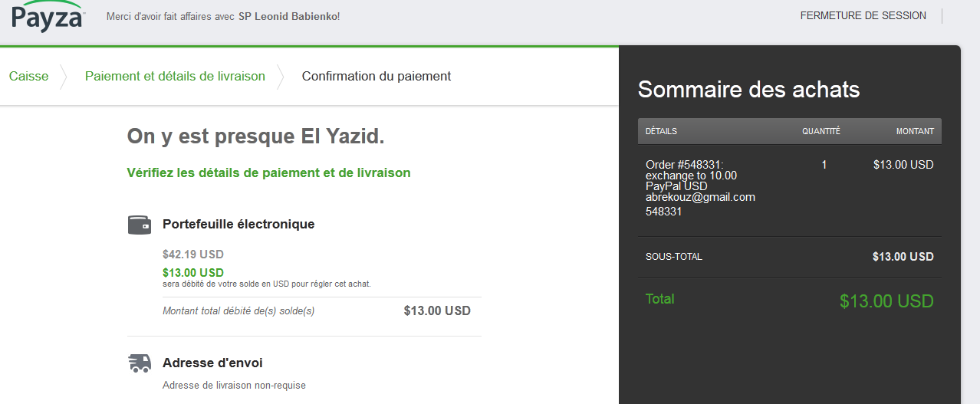Click the electronic wallet icon
The height and width of the screenshot is (404, 980).
click(x=139, y=225)
